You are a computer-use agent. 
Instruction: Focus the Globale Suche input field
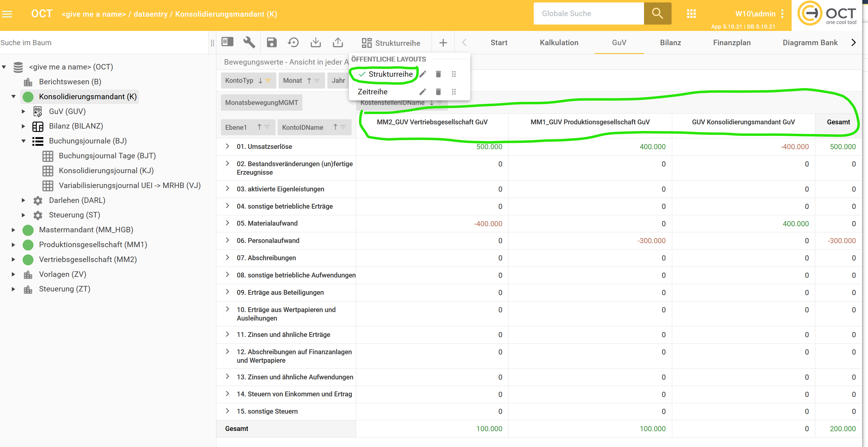588,14
